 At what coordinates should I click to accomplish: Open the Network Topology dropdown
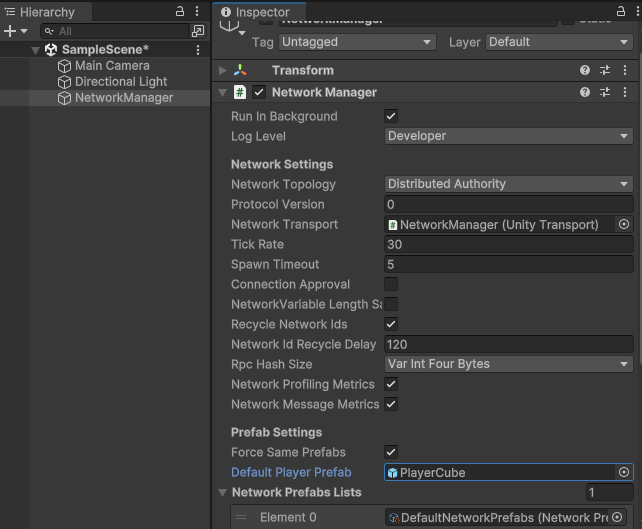(x=508, y=185)
